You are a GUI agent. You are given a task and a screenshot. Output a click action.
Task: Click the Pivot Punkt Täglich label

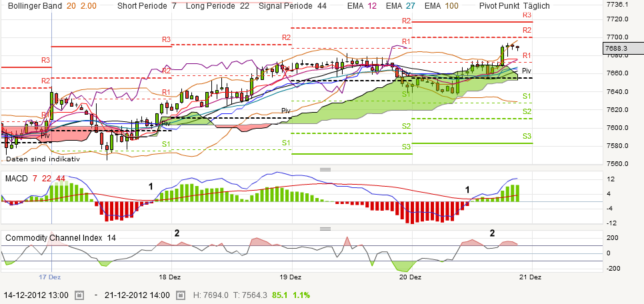515,6
